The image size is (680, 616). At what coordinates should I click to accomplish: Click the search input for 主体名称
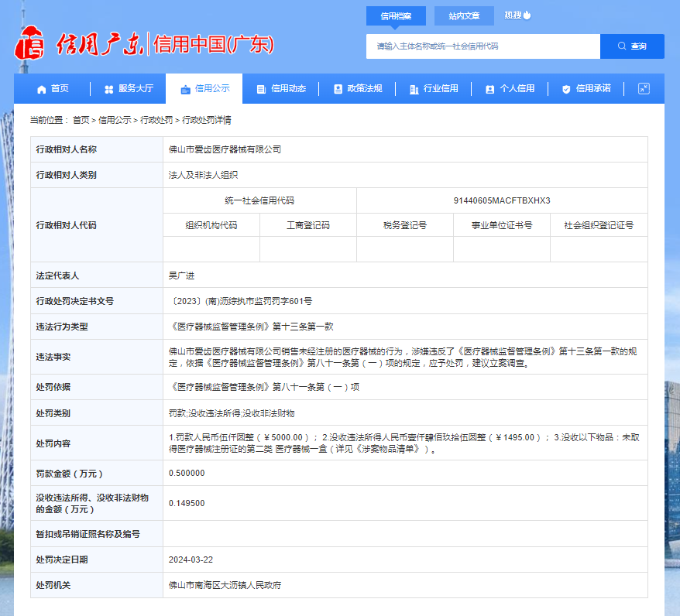(483, 46)
